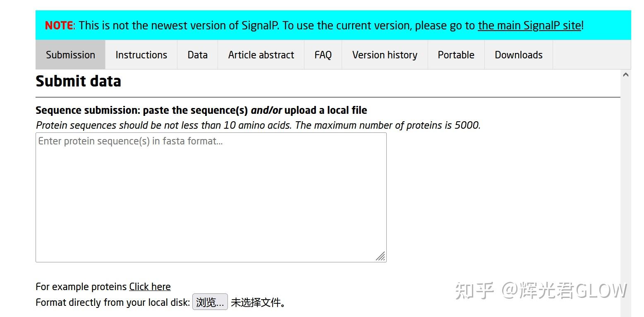Click the vertical scrollbar track
The height and width of the screenshot is (317, 644).
point(625,186)
